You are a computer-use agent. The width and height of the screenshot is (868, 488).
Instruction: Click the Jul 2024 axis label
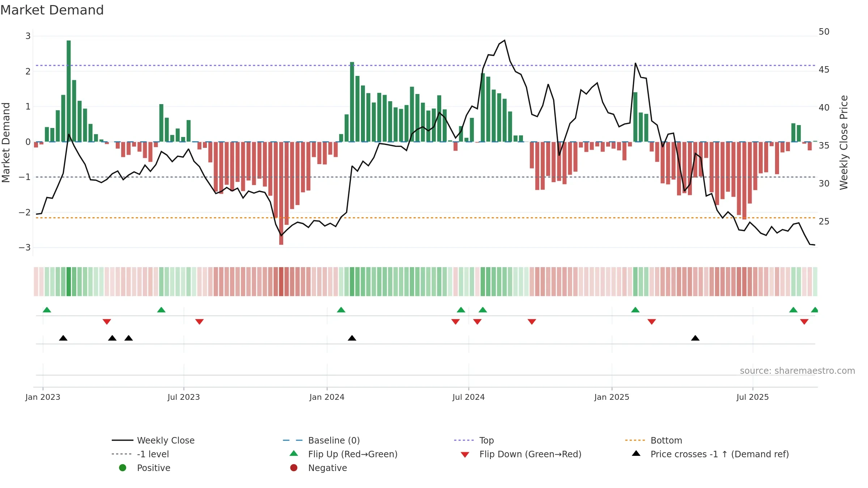pyautogui.click(x=468, y=397)
